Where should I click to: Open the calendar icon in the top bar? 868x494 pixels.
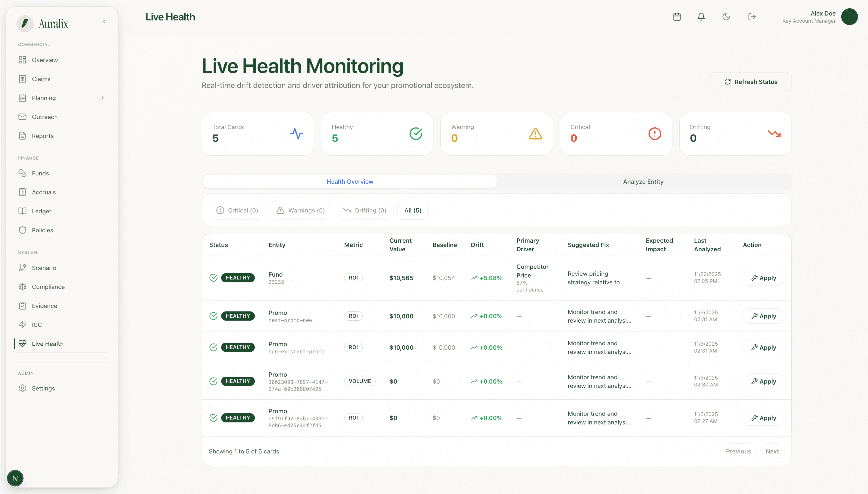point(677,17)
